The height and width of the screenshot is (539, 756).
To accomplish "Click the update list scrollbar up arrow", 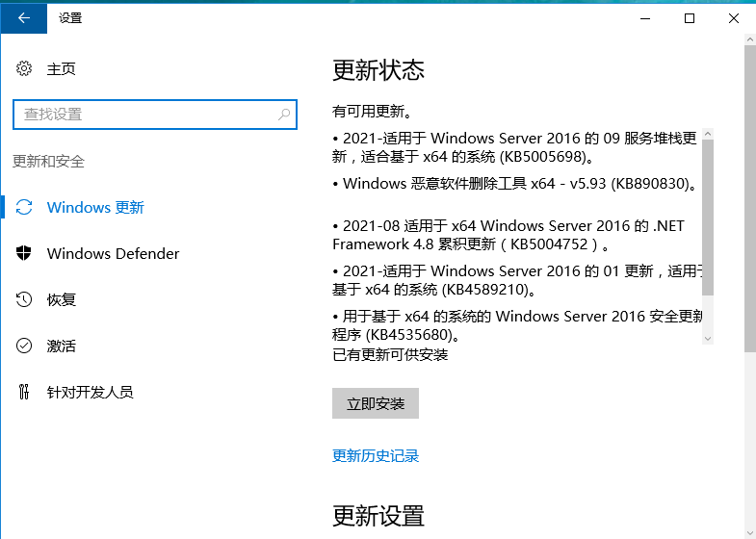I will point(708,134).
